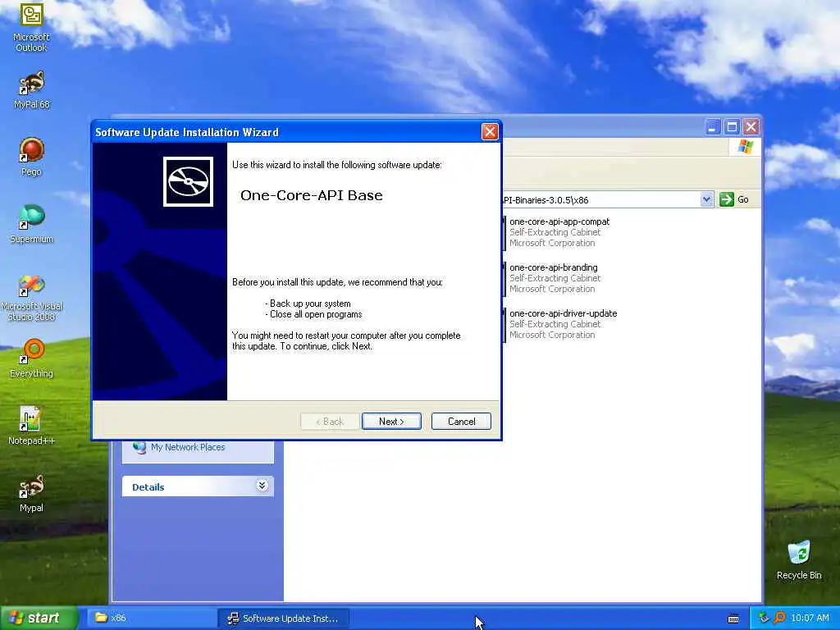The width and height of the screenshot is (840, 630).
Task: Select one-core-api-driver-update file
Action: (x=559, y=324)
